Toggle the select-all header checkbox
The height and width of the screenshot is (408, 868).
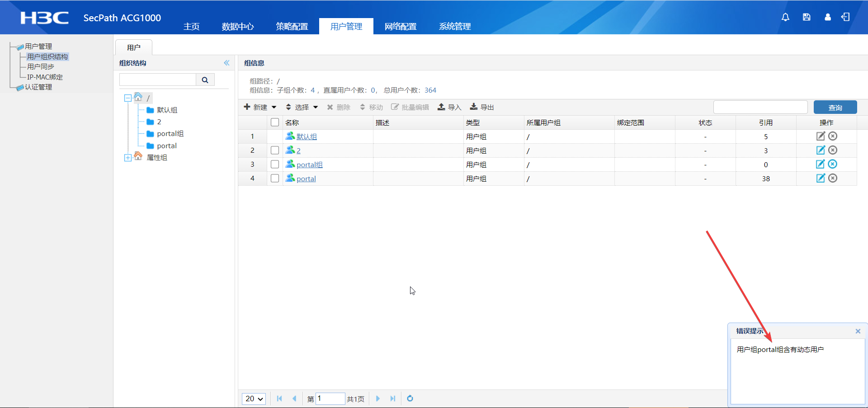(x=275, y=122)
